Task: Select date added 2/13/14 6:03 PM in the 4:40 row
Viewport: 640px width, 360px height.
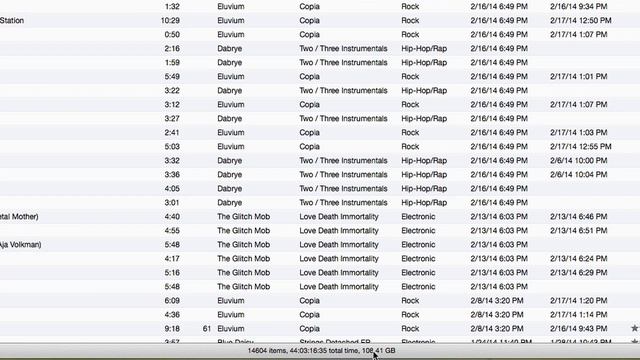Action: (499, 217)
